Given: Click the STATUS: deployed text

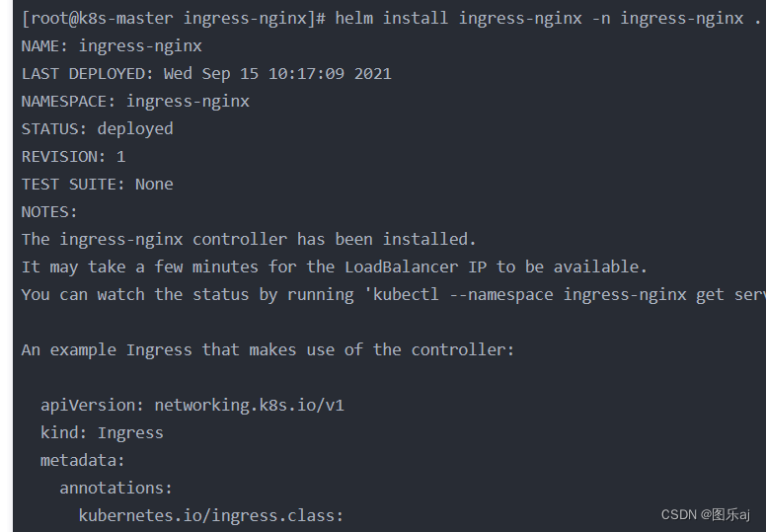Looking at the screenshot, I should pos(97,129).
